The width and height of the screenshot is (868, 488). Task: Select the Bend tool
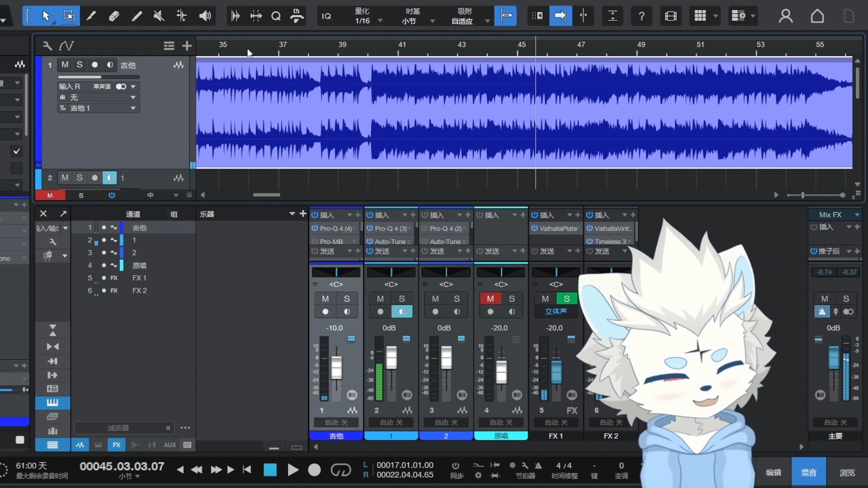[x=182, y=16]
